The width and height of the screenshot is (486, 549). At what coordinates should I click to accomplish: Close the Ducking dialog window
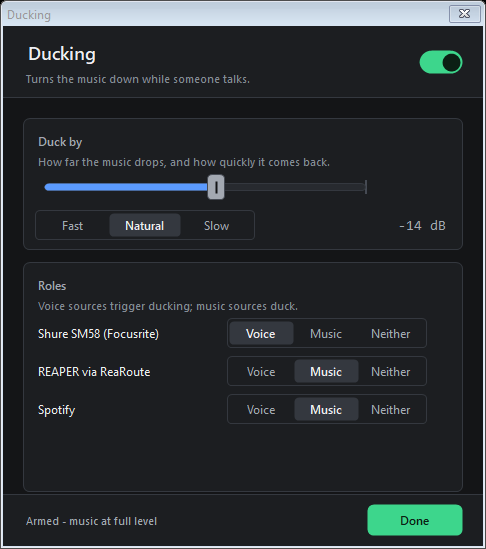(x=465, y=14)
